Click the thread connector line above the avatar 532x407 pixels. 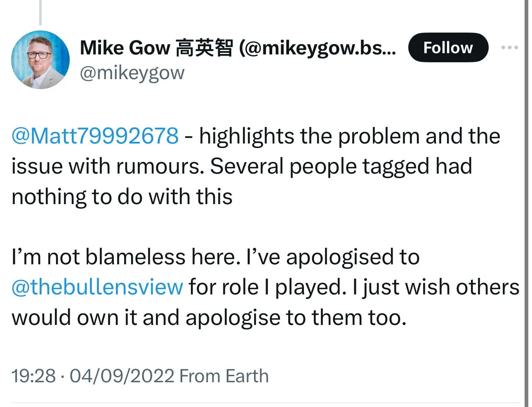40,12
